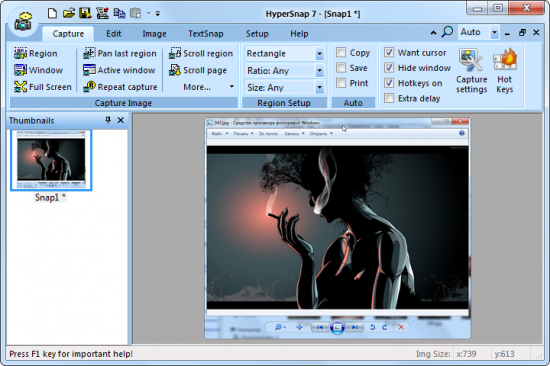Image resolution: width=550 pixels, height=366 pixels.
Task: Open the Auto zoom level dropdown
Action: point(494,33)
